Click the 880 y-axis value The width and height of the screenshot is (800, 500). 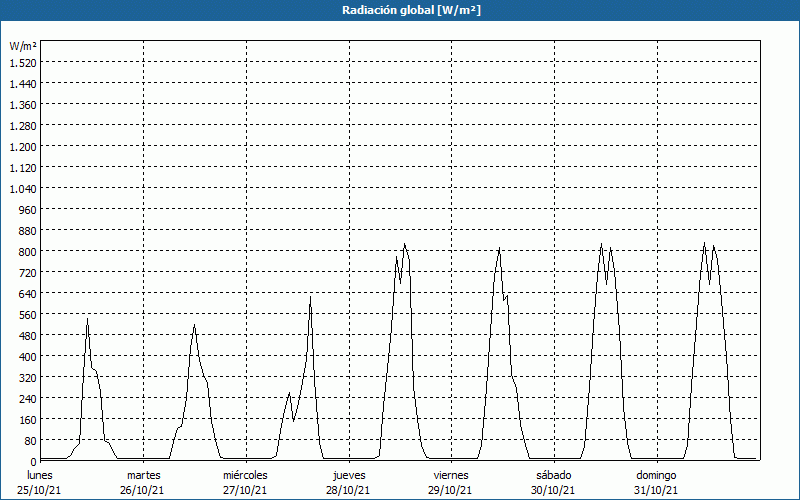pyautogui.click(x=28, y=231)
